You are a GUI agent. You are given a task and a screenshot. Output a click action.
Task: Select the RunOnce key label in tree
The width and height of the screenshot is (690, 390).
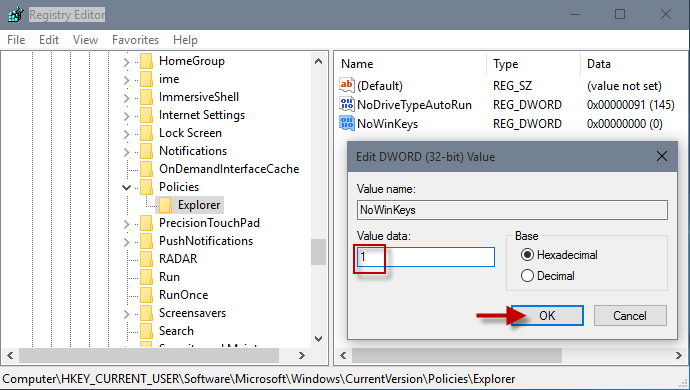[x=184, y=295]
